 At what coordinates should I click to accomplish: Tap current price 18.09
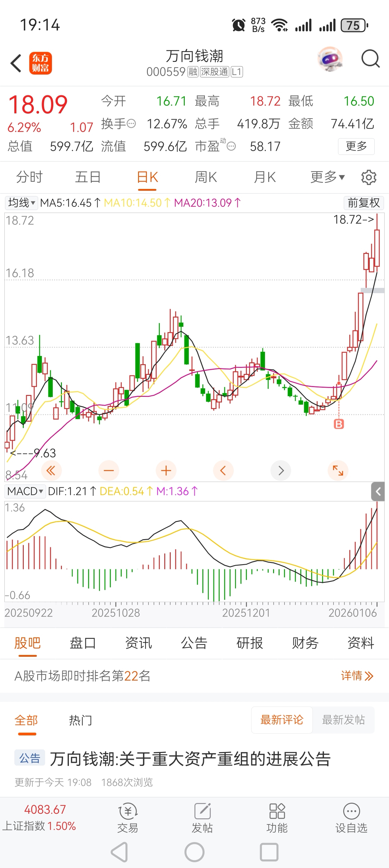pyautogui.click(x=38, y=104)
